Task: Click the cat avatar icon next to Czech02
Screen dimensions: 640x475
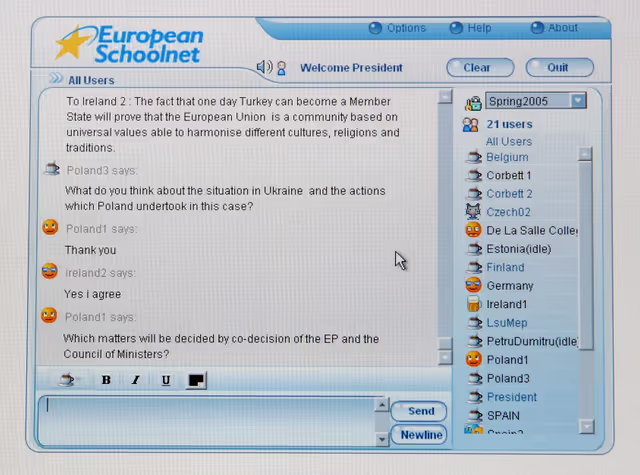Action: pyautogui.click(x=473, y=211)
